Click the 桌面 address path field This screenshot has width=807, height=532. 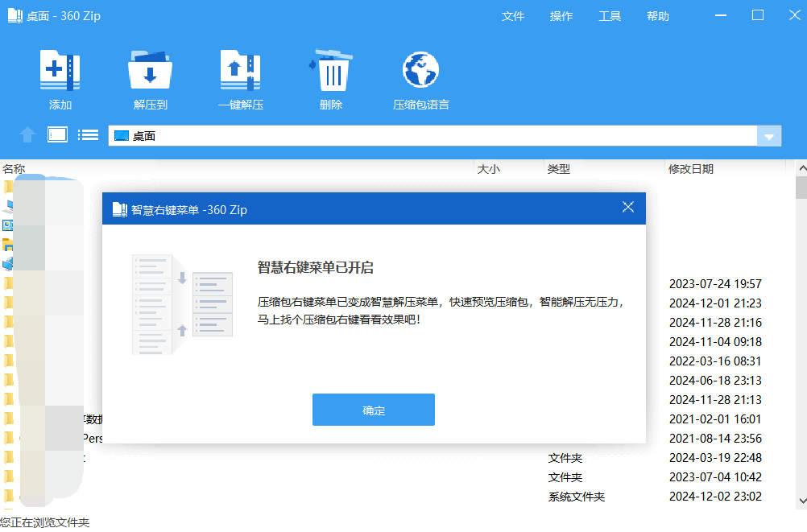(x=432, y=136)
